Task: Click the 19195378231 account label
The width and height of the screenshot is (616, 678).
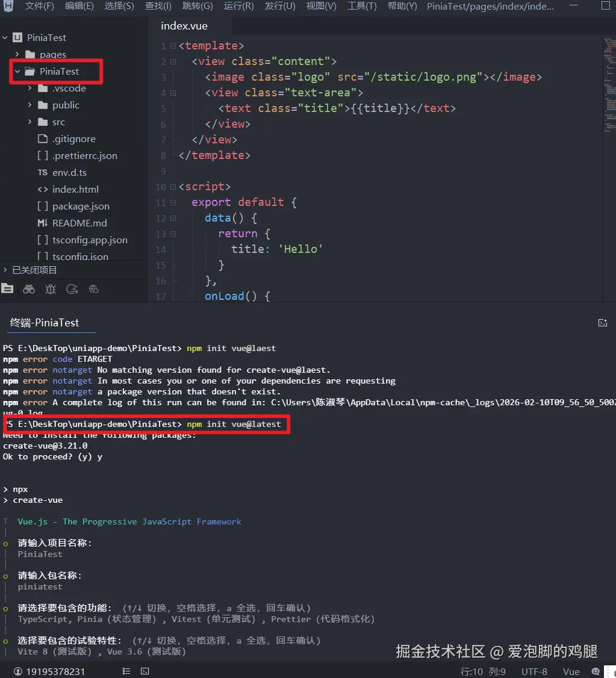Action: pos(55,671)
